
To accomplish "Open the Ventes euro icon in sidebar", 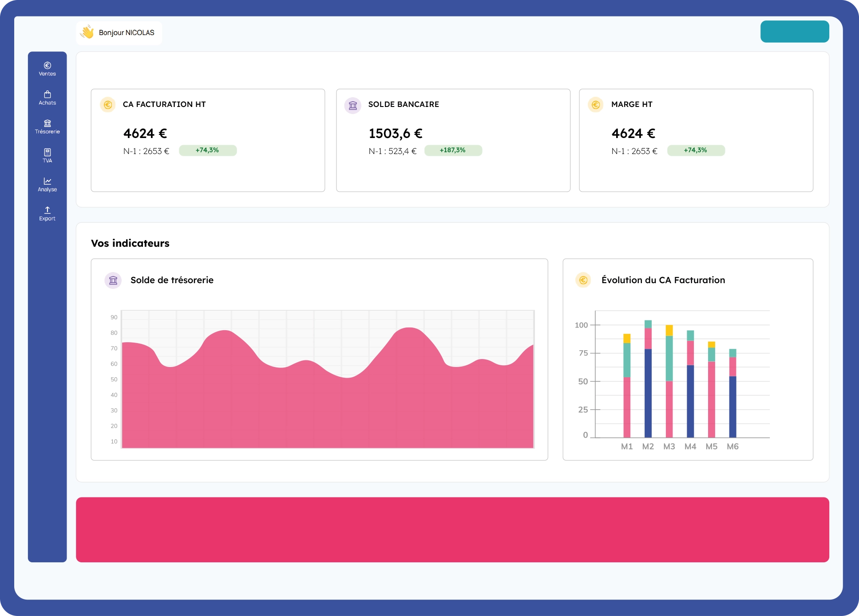I will 48,66.
